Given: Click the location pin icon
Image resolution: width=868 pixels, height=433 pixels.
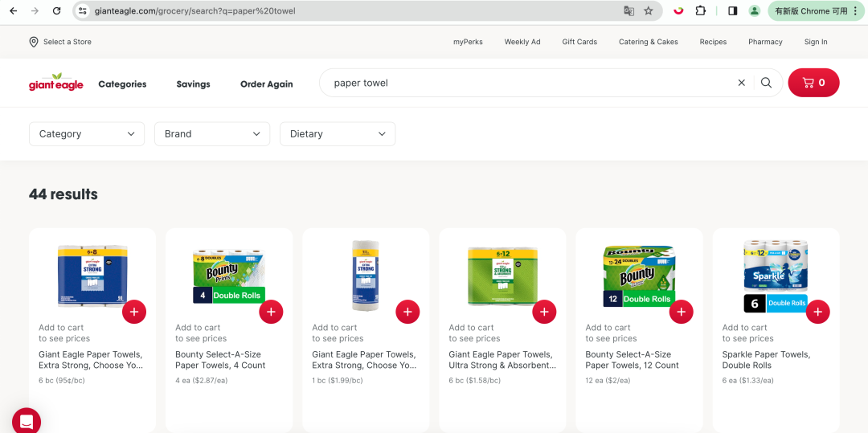Looking at the screenshot, I should point(34,42).
